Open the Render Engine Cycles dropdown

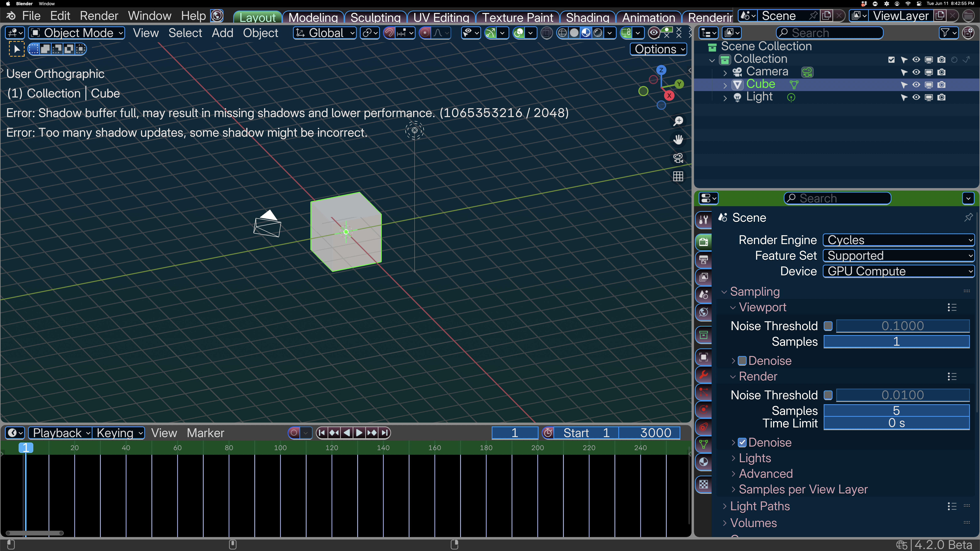pyautogui.click(x=898, y=240)
